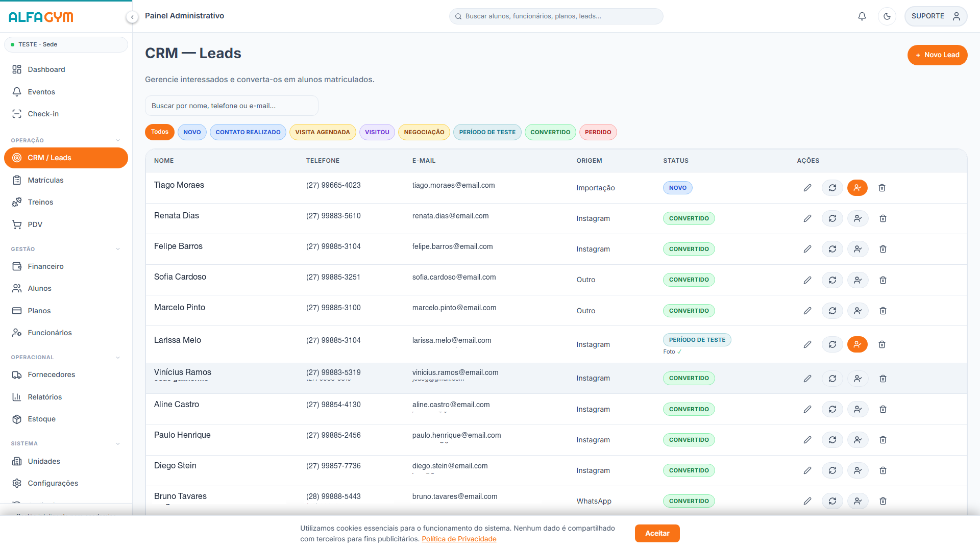Screen dimensions: 980x551
Task: Open Treinos in sidebar
Action: pyautogui.click(x=66, y=202)
